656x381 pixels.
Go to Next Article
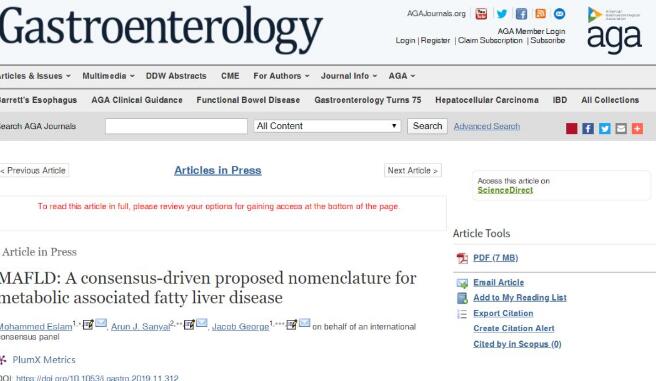(x=413, y=171)
